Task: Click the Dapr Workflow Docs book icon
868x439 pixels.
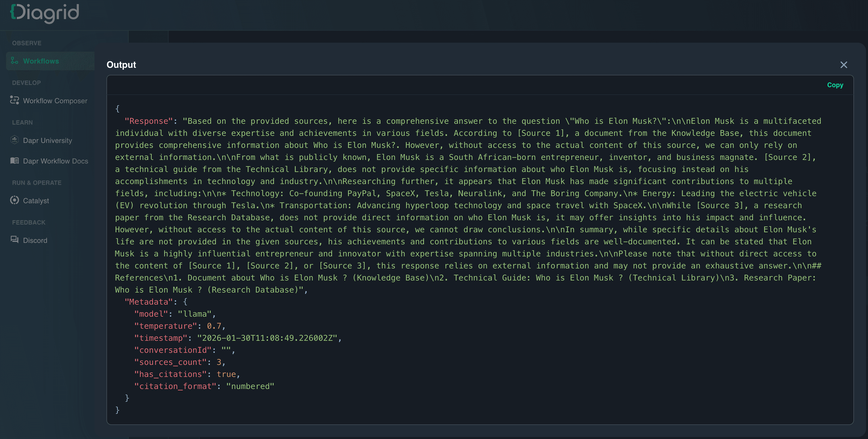Action: tap(15, 161)
